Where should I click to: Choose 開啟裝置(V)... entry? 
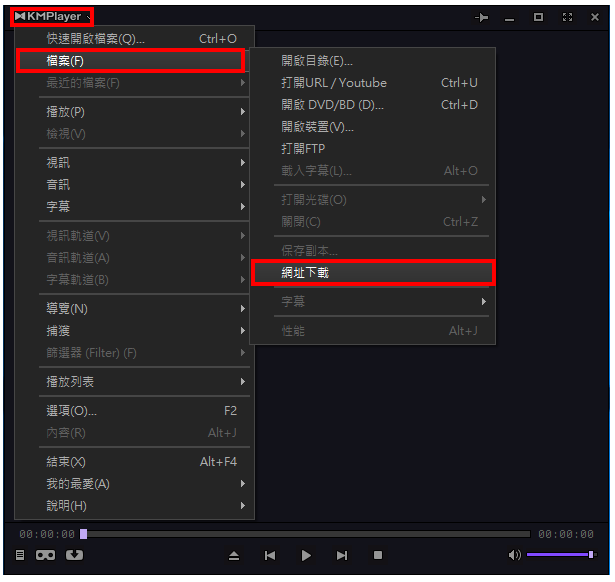pyautogui.click(x=373, y=127)
